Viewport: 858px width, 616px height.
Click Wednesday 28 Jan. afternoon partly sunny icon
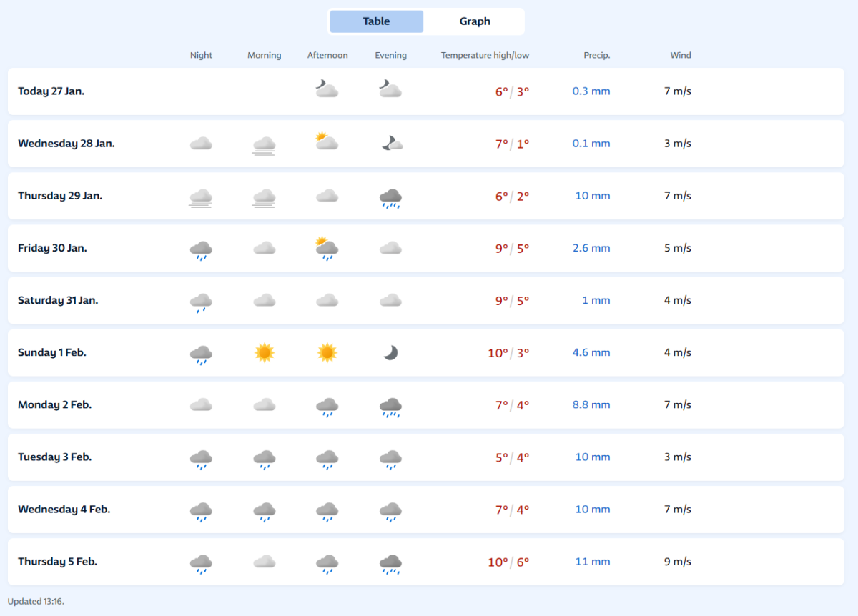327,141
